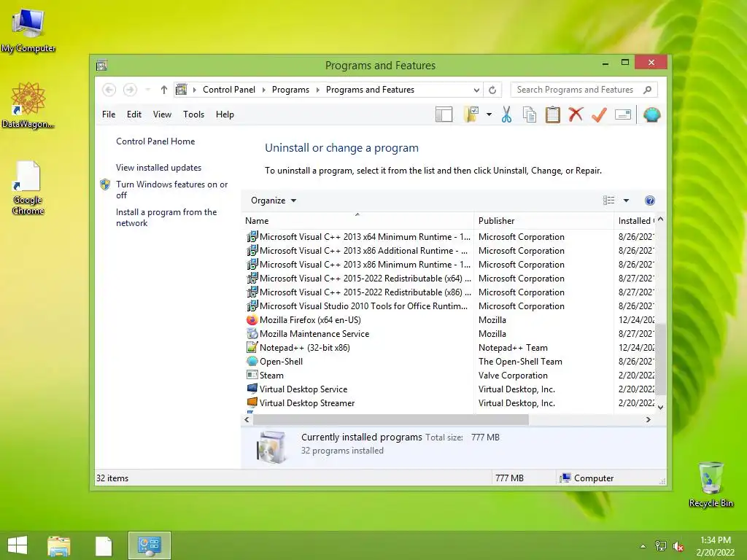Click the navigation pane toolbar icon
The width and height of the screenshot is (747, 560).
pyautogui.click(x=444, y=114)
